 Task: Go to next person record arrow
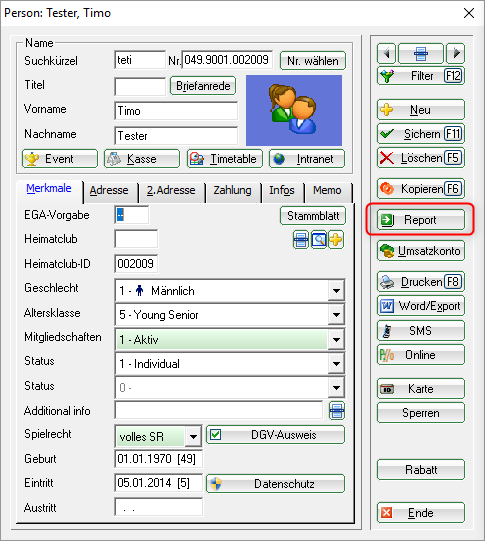(x=455, y=53)
